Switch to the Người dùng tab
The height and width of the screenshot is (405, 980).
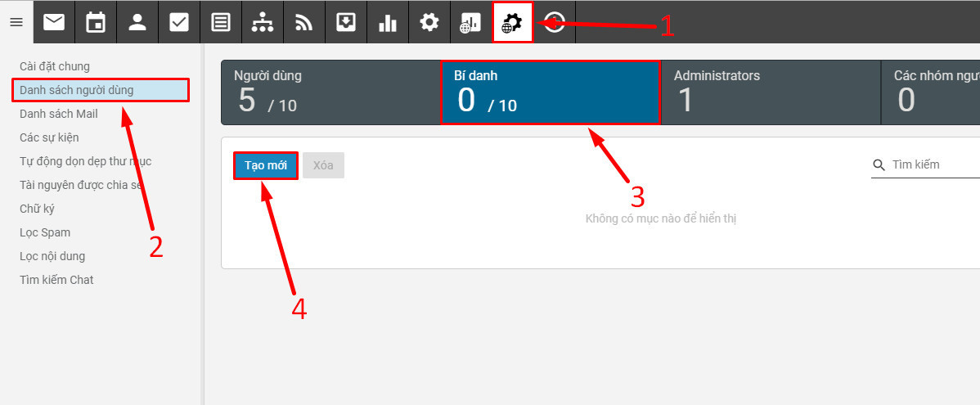330,92
